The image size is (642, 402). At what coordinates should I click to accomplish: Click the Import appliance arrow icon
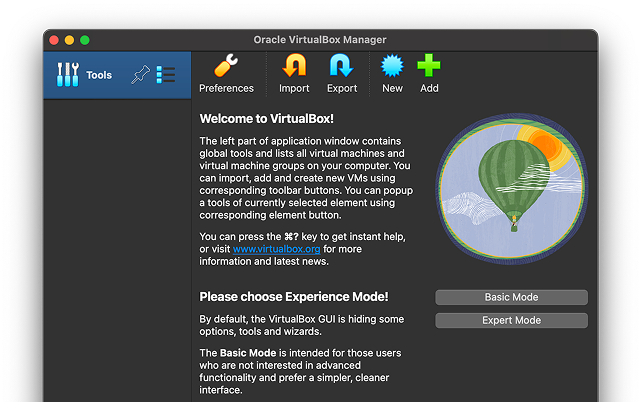pyautogui.click(x=294, y=65)
